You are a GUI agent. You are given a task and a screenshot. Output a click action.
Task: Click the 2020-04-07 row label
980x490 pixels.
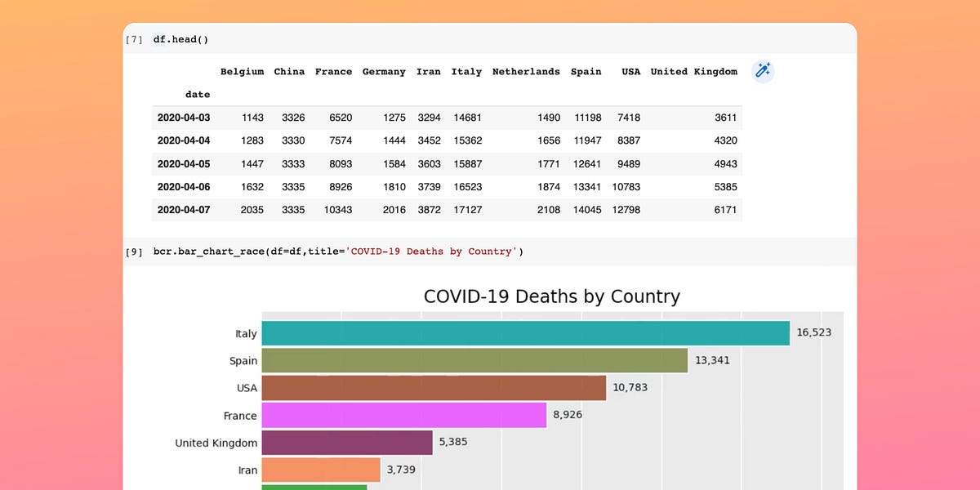pyautogui.click(x=185, y=210)
